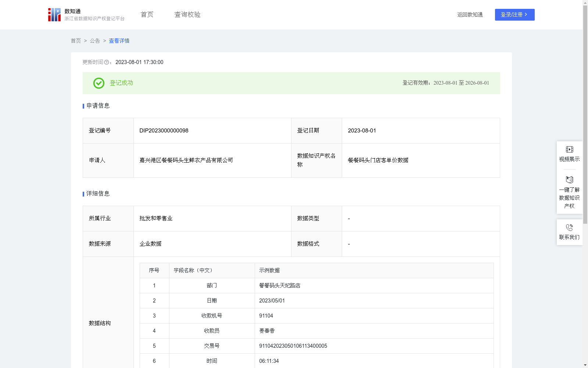Click the 数据来源 label cell

(x=108, y=244)
